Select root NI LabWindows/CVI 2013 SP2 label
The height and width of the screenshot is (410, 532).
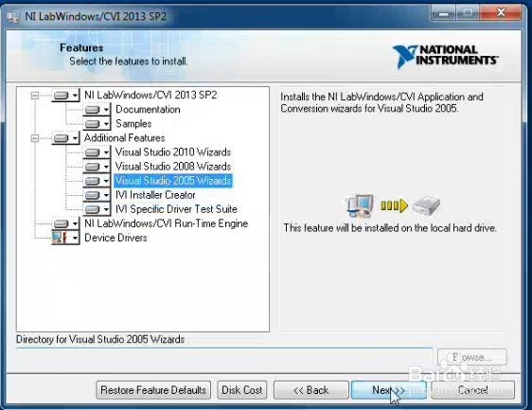pyautogui.click(x=151, y=95)
